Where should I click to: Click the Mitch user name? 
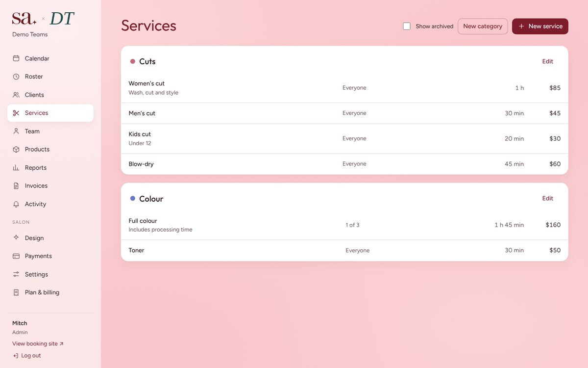pyautogui.click(x=20, y=323)
